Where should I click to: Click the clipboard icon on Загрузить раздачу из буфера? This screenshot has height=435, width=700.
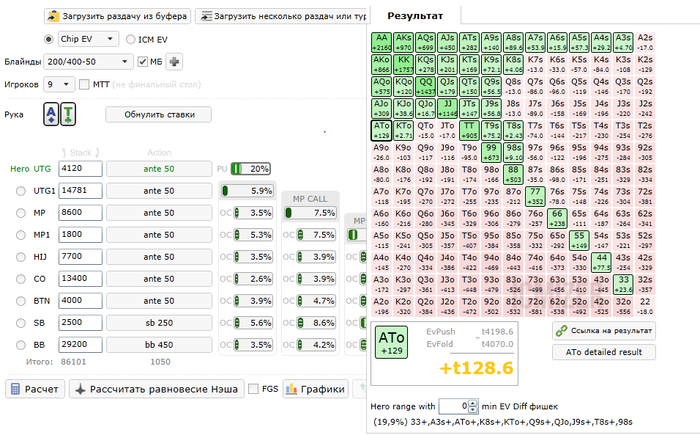(x=54, y=16)
